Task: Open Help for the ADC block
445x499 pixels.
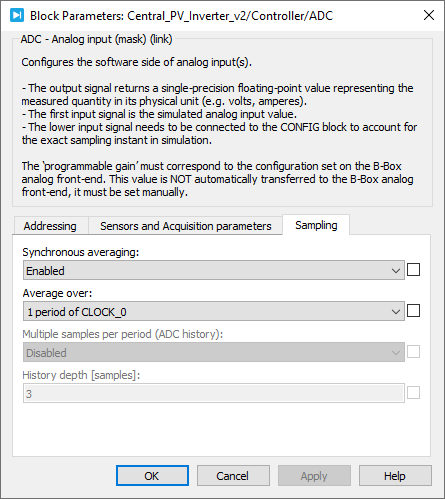Action: [395, 476]
